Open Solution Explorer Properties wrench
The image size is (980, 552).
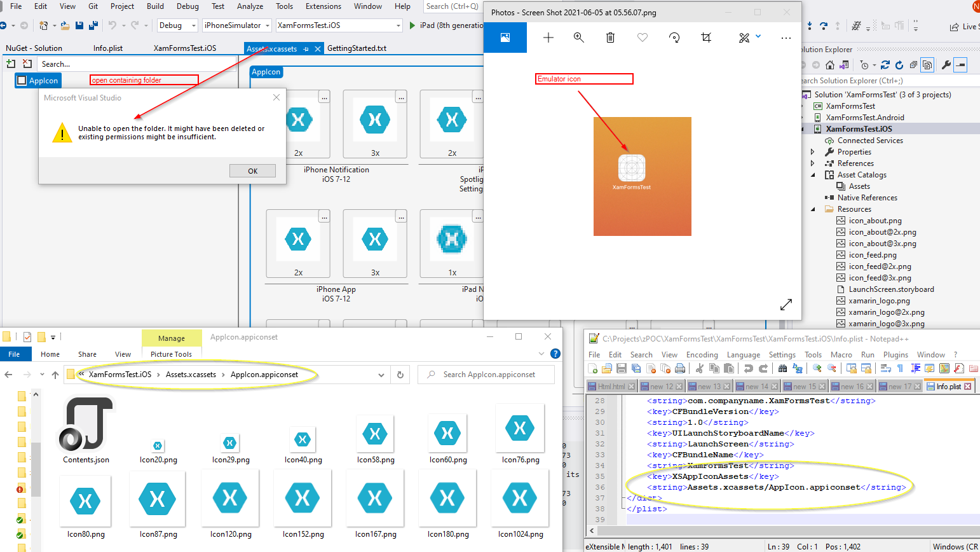(x=946, y=65)
